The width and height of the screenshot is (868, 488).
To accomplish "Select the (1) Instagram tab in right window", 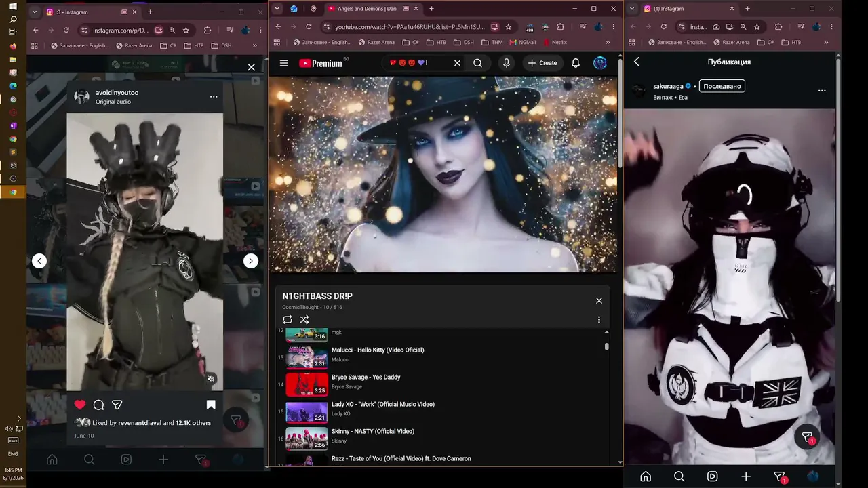I will point(689,9).
